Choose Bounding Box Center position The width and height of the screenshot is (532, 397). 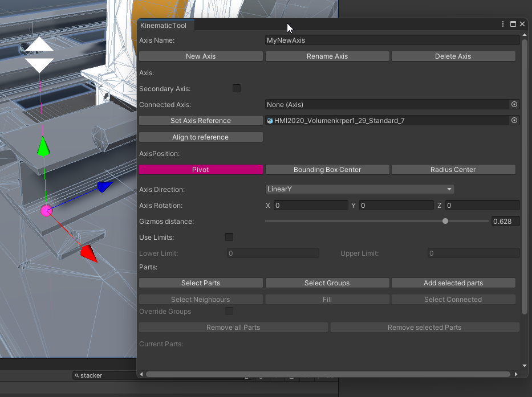[x=327, y=170]
